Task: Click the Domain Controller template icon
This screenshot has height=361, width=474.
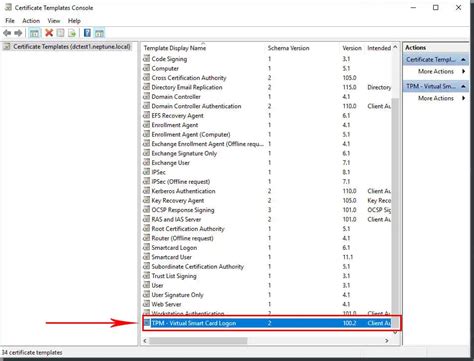Action: point(146,96)
